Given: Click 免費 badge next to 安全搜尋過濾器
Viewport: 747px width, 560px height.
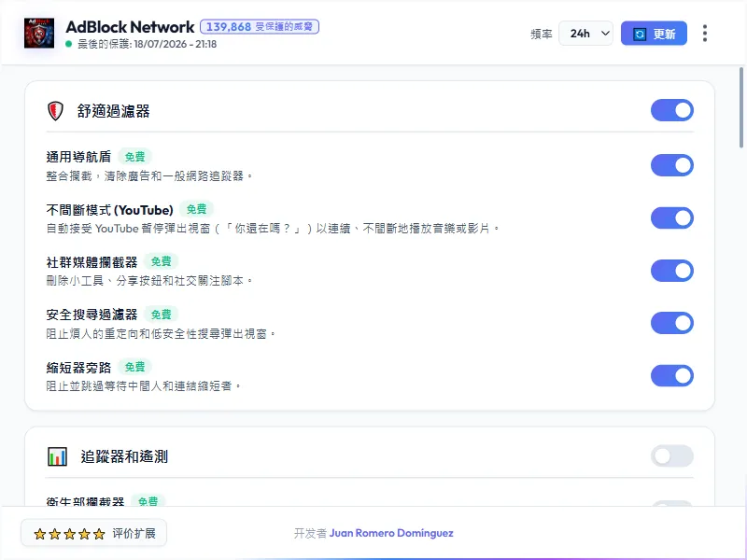Looking at the screenshot, I should coord(161,315).
